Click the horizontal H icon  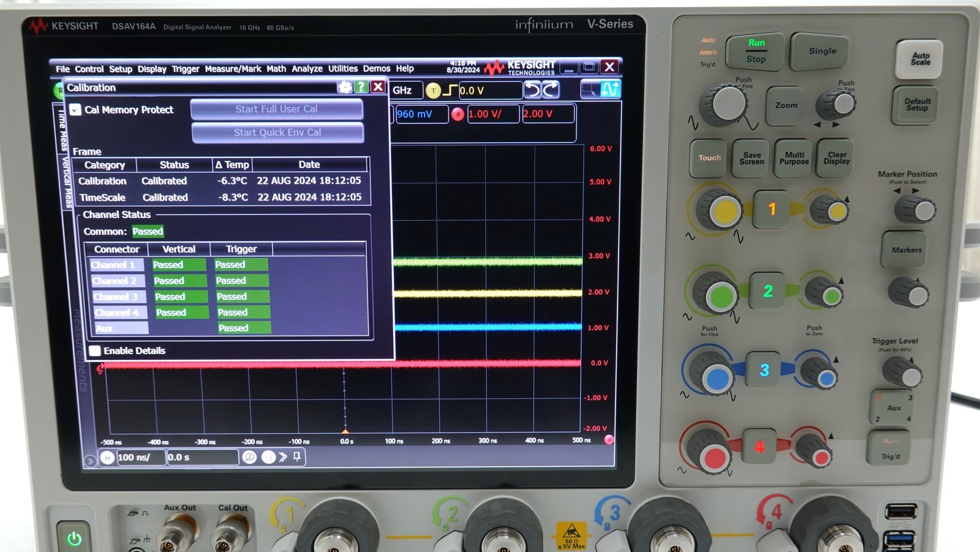[x=107, y=457]
